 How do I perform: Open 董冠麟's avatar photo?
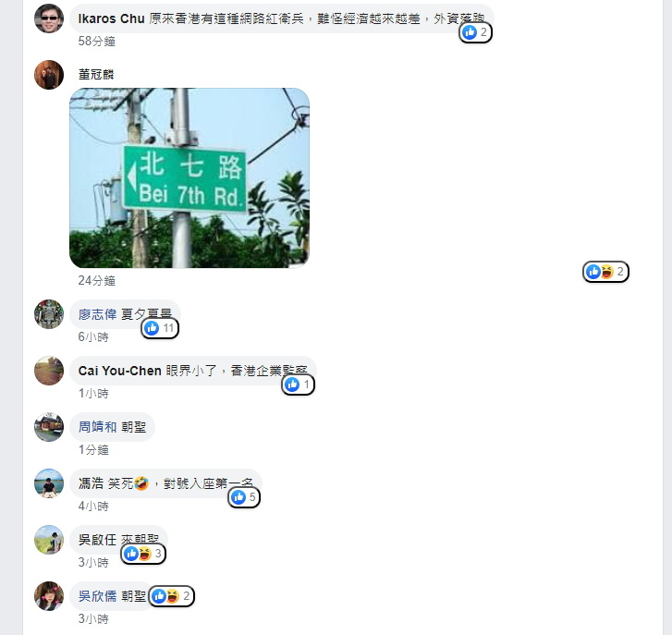tap(49, 75)
